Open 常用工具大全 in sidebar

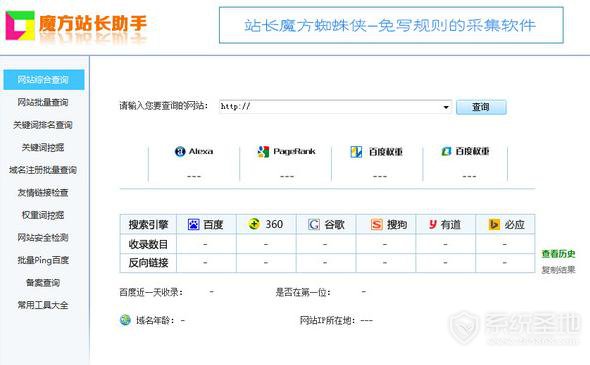(43, 305)
